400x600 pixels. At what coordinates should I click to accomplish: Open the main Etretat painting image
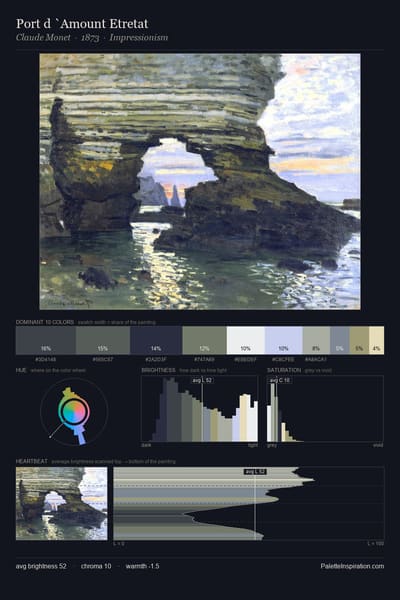[x=200, y=181]
